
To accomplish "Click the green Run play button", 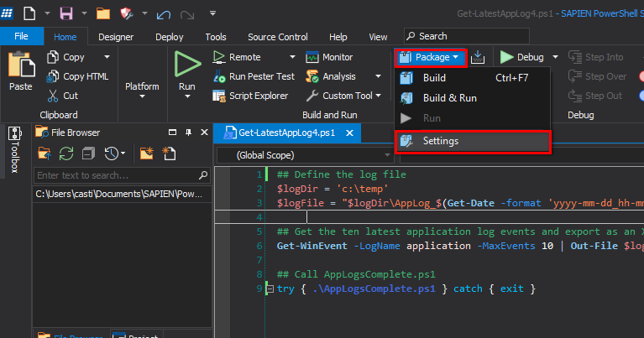I will pyautogui.click(x=187, y=64).
